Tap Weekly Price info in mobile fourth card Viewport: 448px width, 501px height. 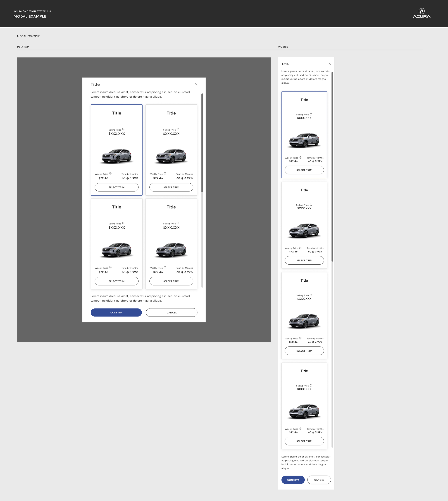[300, 428]
